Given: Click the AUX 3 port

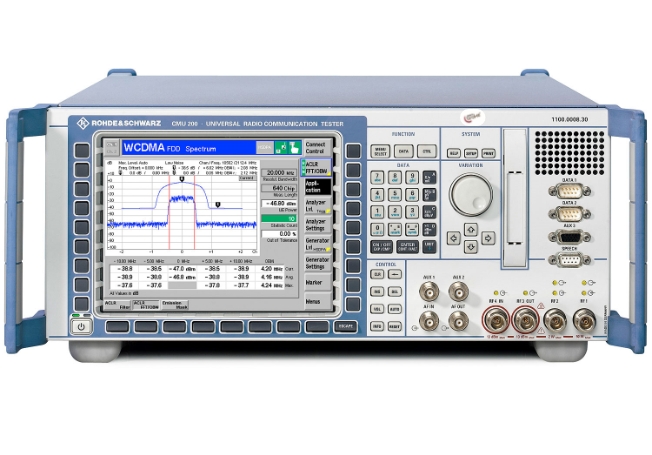Looking at the screenshot, I should tap(569, 237).
